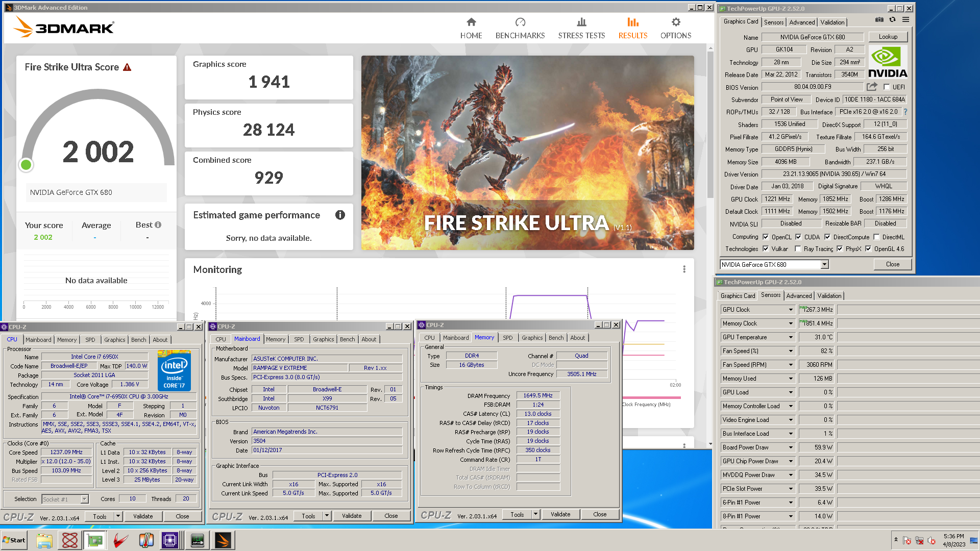Open Tools dropdown arrow in CPU-Z Memory window

point(535,514)
